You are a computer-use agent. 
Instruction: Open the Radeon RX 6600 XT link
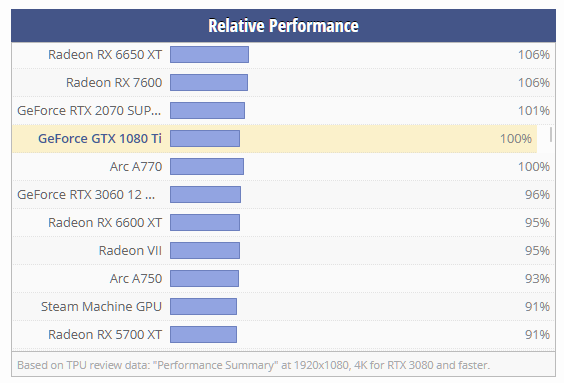105,223
